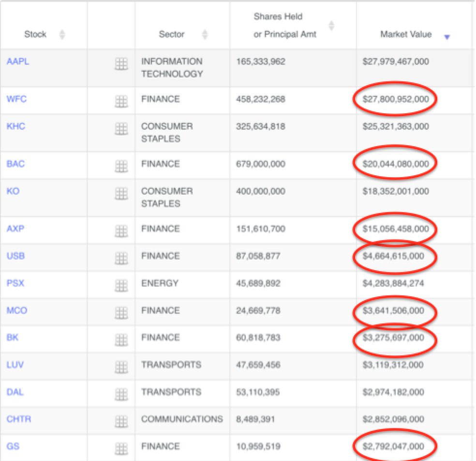
Task: Open the grid icon in the GS row
Action: coord(121,448)
